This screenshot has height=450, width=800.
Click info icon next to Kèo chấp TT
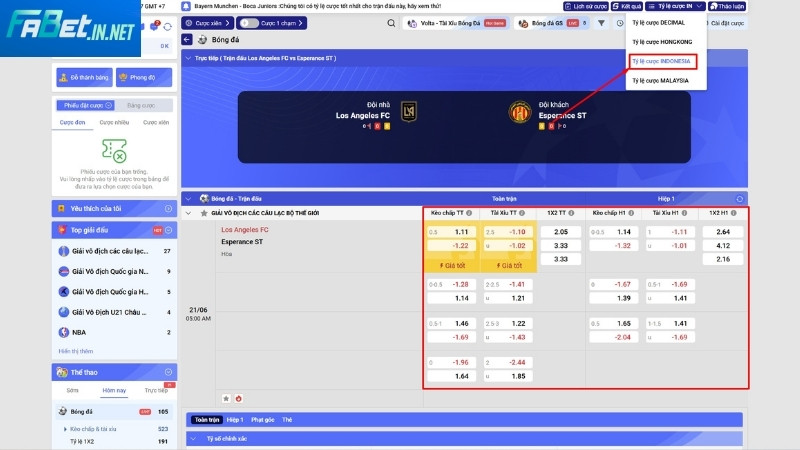(x=469, y=213)
